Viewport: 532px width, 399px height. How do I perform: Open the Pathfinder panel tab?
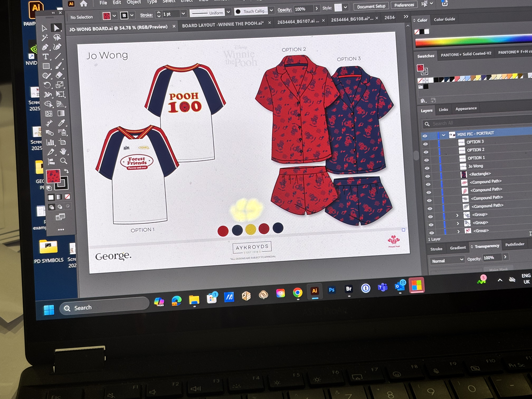[515, 244]
